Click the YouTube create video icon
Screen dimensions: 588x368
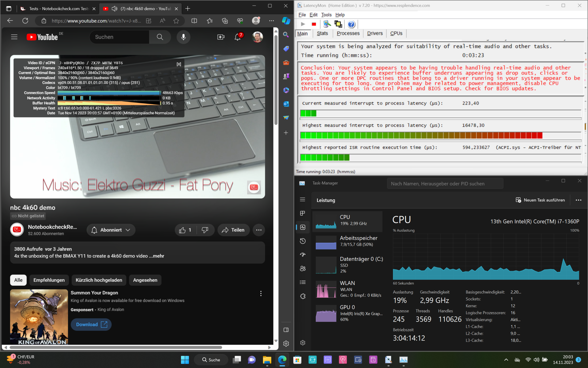pyautogui.click(x=221, y=37)
